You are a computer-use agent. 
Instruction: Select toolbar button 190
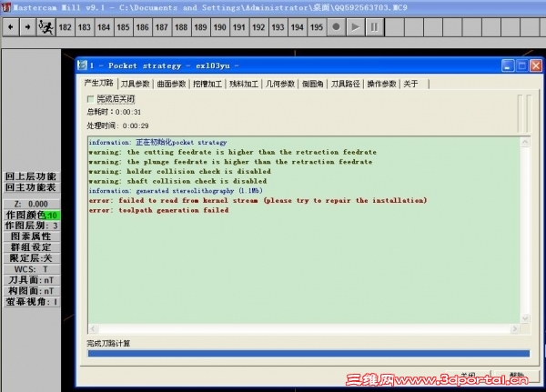[219, 26]
